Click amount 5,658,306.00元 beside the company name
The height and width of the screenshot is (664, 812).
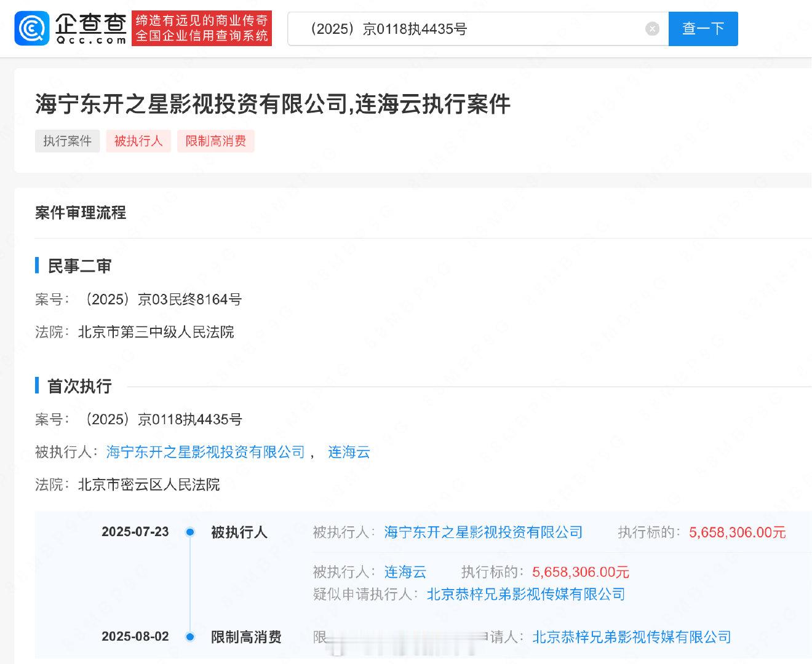[738, 532]
